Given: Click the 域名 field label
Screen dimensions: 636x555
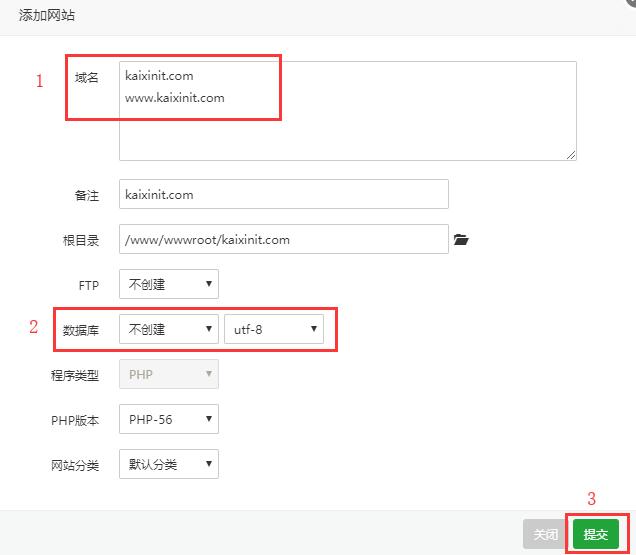Looking at the screenshot, I should 87,77.
